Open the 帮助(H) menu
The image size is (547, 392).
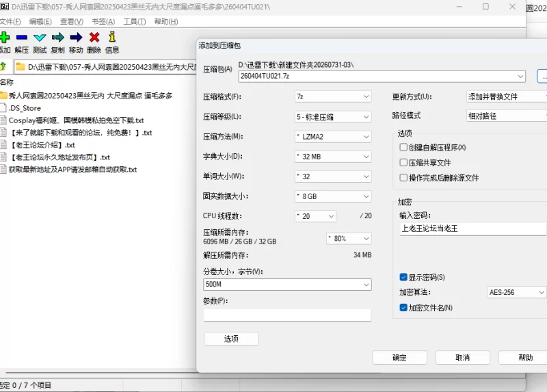click(x=166, y=22)
